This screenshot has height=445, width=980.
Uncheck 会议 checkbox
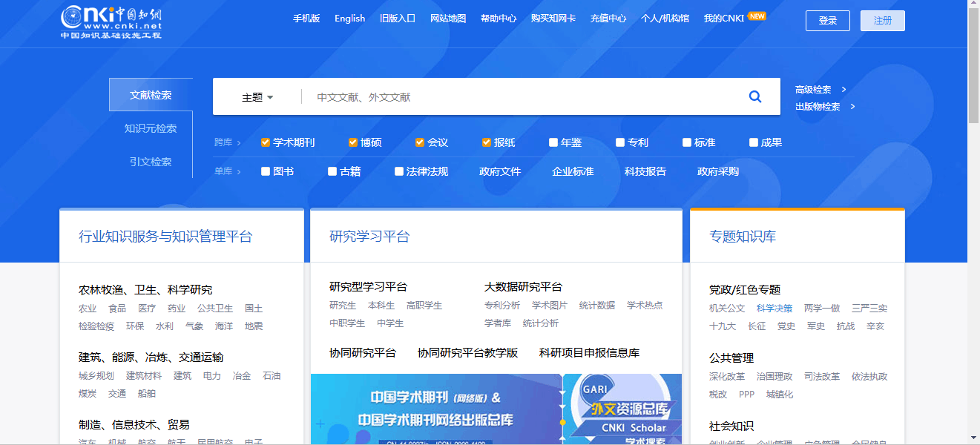(x=420, y=142)
